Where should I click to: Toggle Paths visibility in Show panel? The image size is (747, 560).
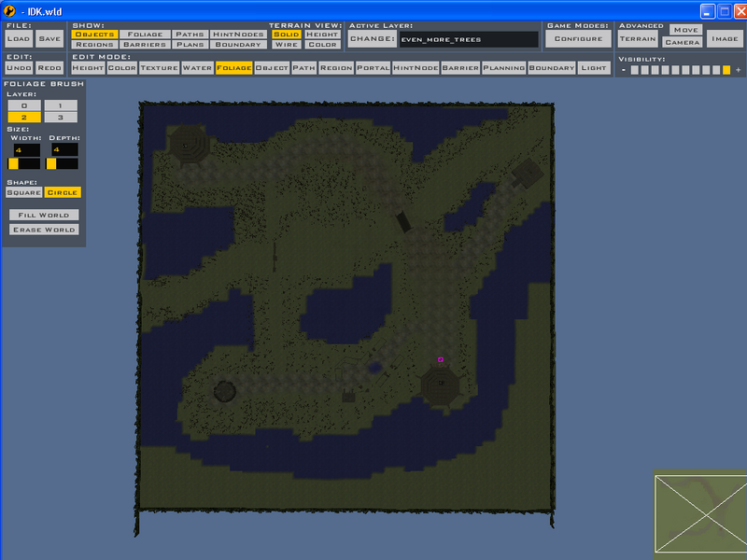pyautogui.click(x=190, y=35)
